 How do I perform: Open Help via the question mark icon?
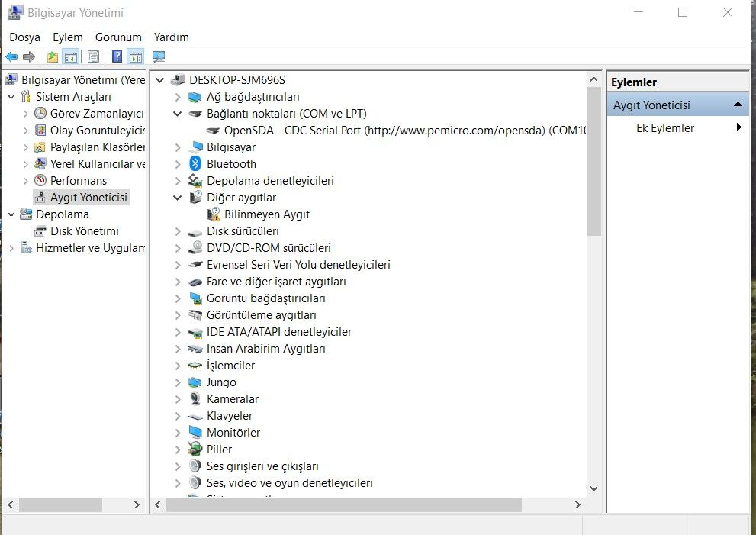click(x=117, y=57)
